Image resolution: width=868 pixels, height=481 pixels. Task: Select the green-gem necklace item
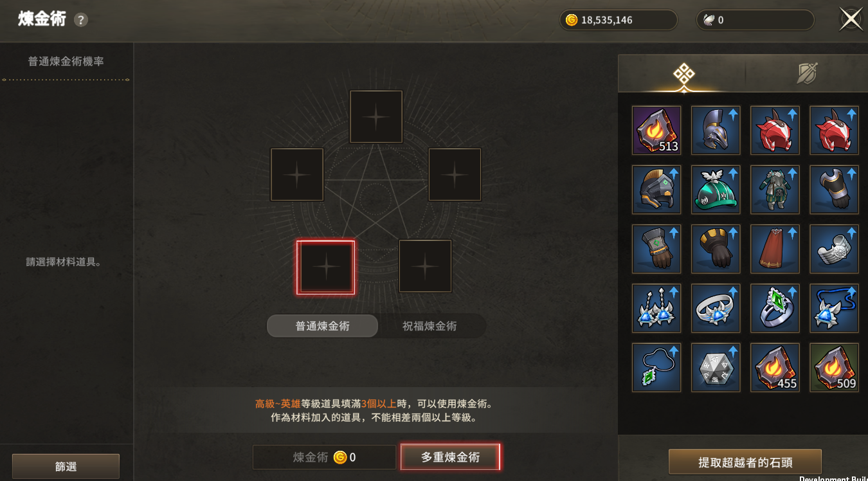[656, 367]
